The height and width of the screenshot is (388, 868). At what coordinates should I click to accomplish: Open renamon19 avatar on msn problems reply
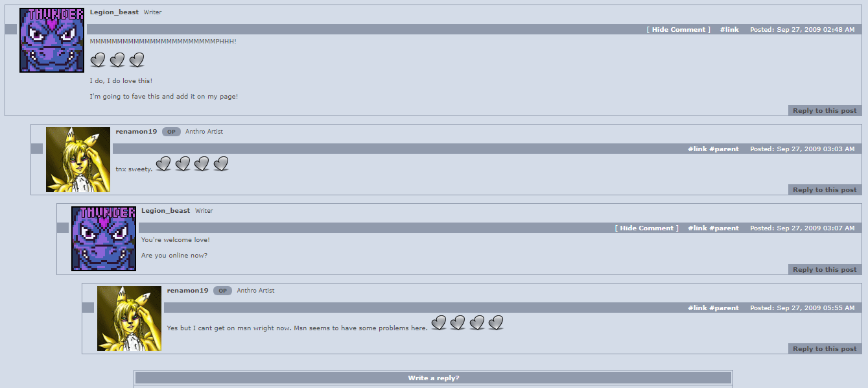click(130, 319)
